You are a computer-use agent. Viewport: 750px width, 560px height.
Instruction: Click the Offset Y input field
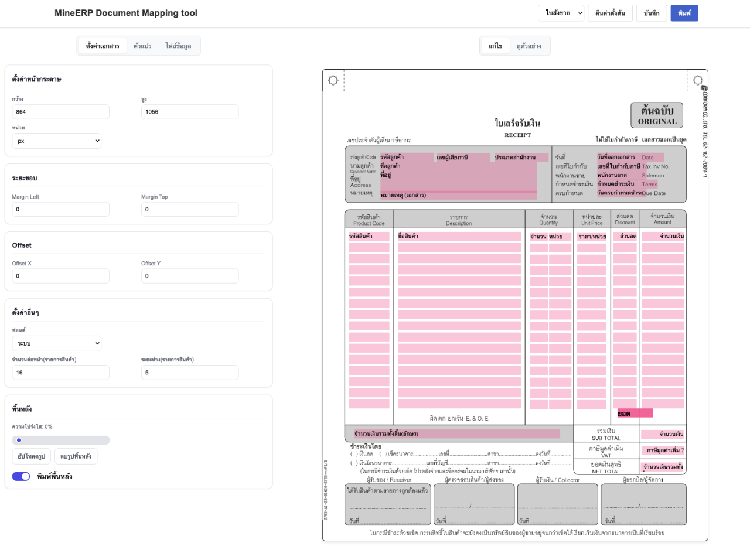(x=189, y=276)
